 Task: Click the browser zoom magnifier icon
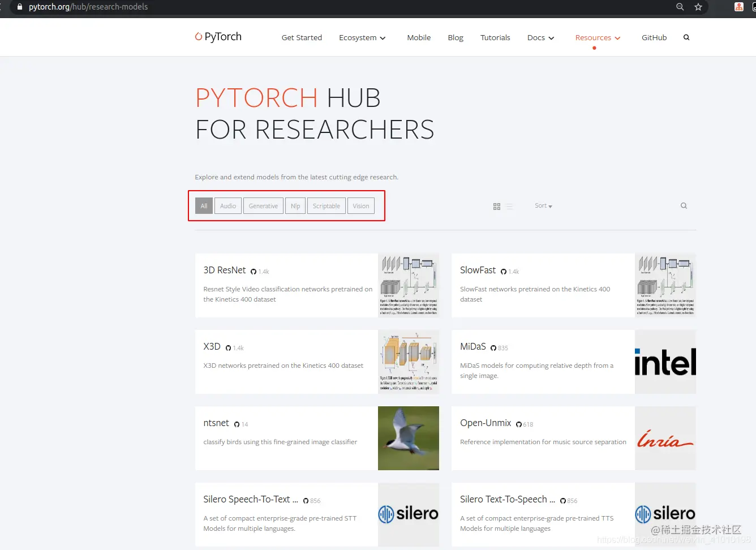(x=680, y=7)
